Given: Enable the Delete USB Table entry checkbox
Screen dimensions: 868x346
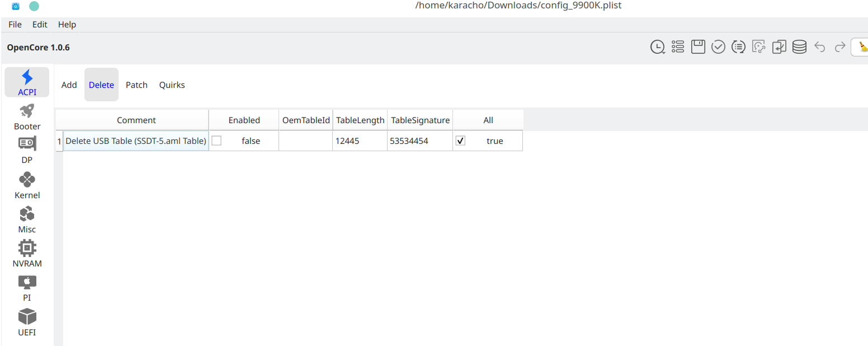Looking at the screenshot, I should coord(216,141).
